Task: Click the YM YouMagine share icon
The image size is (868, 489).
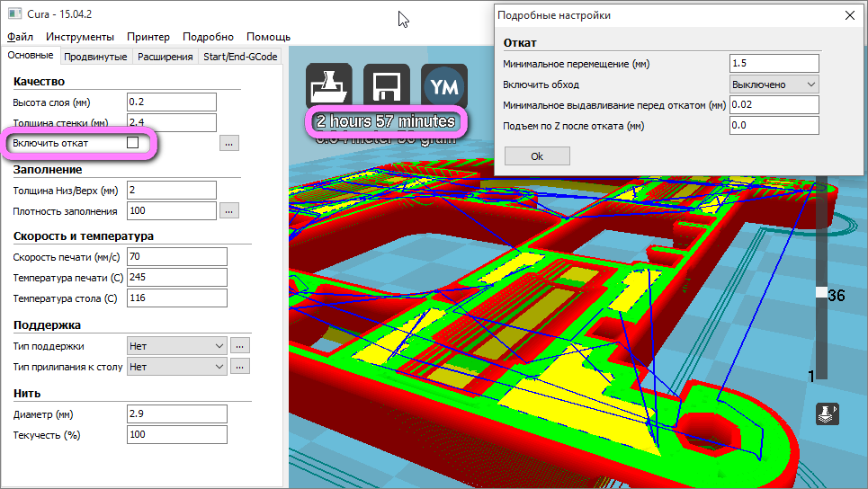Action: tap(444, 85)
